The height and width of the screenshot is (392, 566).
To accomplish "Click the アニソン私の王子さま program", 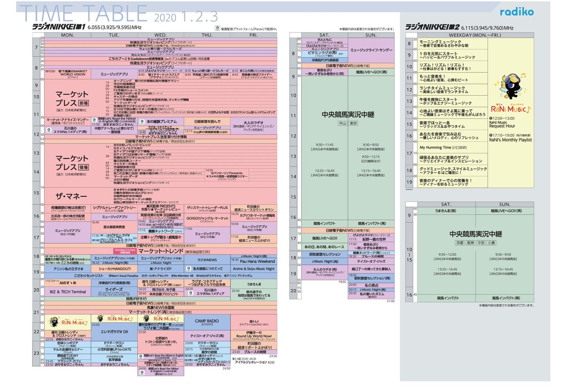I will (67, 268).
